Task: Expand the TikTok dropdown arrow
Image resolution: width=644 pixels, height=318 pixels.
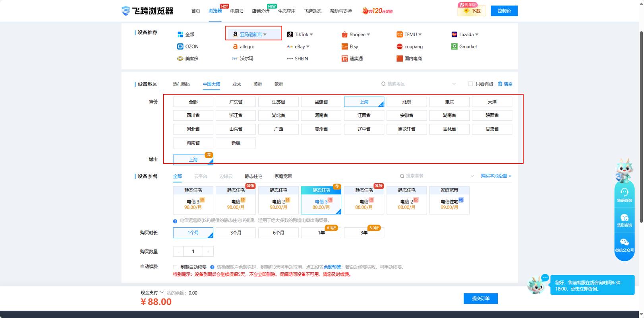Action: tap(311, 35)
